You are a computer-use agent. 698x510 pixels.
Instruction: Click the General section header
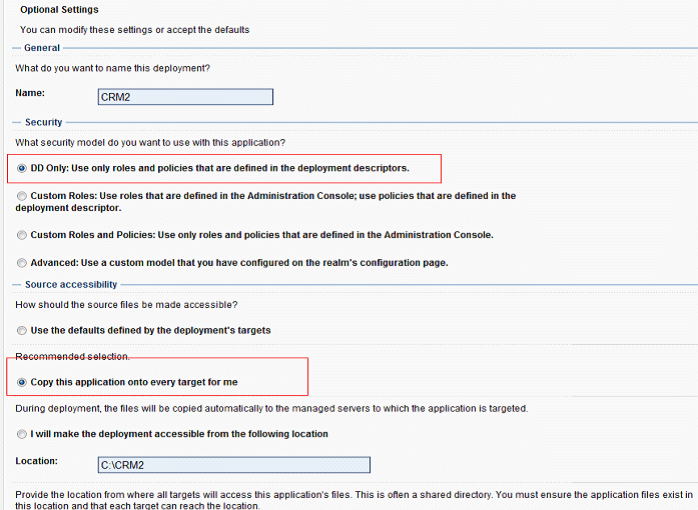pos(42,48)
